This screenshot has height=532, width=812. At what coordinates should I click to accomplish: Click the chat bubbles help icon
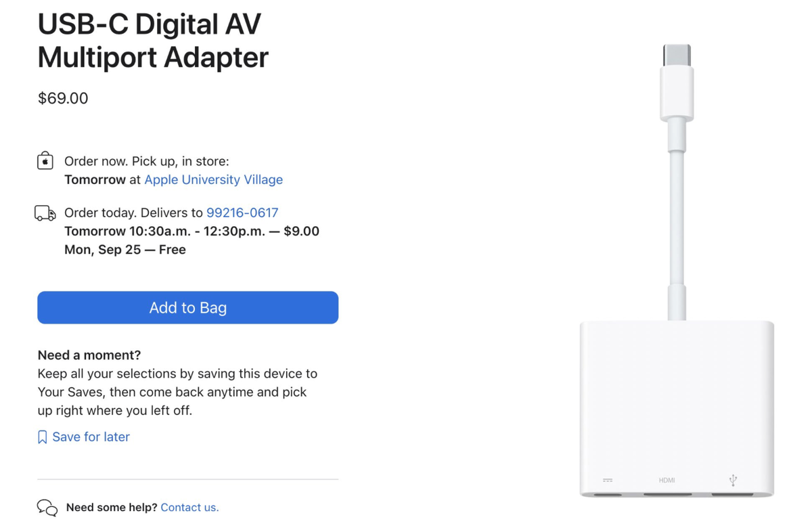(47, 508)
